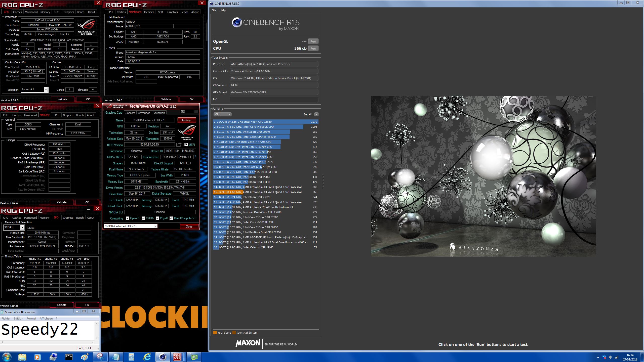Switch to Sensors tab in GPU-Z
Viewport: 644px width, 362px height.
(130, 113)
